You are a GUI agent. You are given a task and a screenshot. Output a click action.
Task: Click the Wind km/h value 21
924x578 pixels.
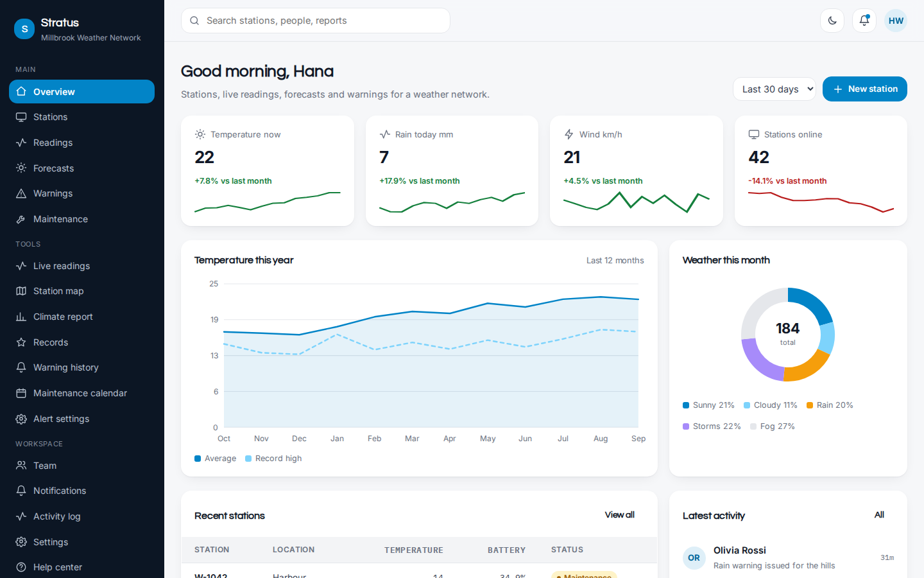click(x=572, y=157)
